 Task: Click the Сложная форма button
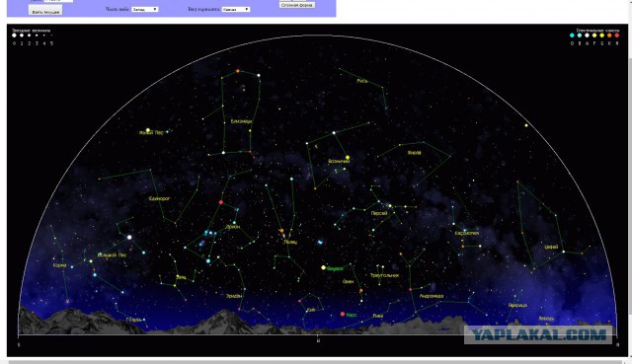[x=297, y=5]
